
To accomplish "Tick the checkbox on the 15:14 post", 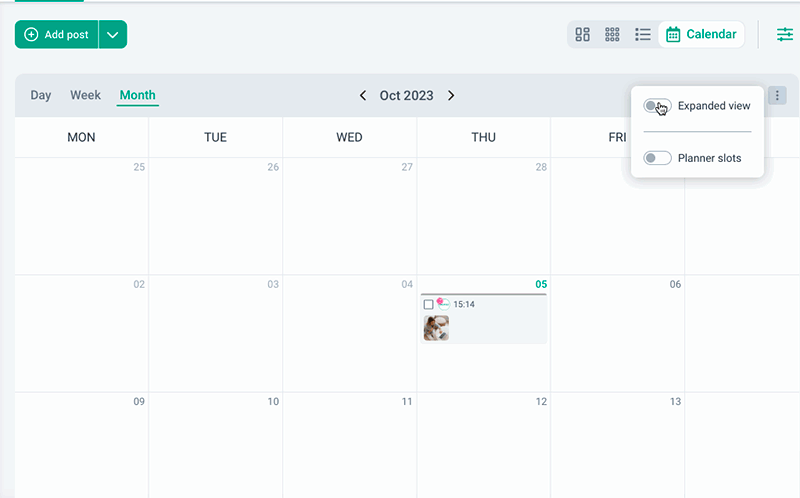I will tap(429, 304).
